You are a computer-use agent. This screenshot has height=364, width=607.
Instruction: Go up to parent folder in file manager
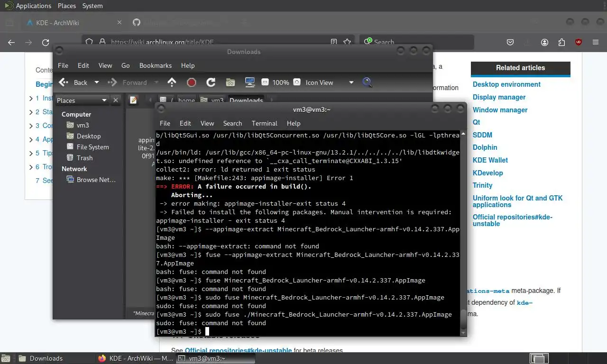pyautogui.click(x=172, y=82)
